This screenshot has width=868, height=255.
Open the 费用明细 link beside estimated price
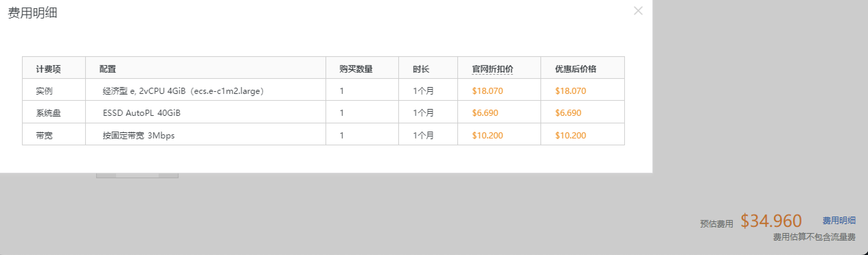(x=839, y=220)
